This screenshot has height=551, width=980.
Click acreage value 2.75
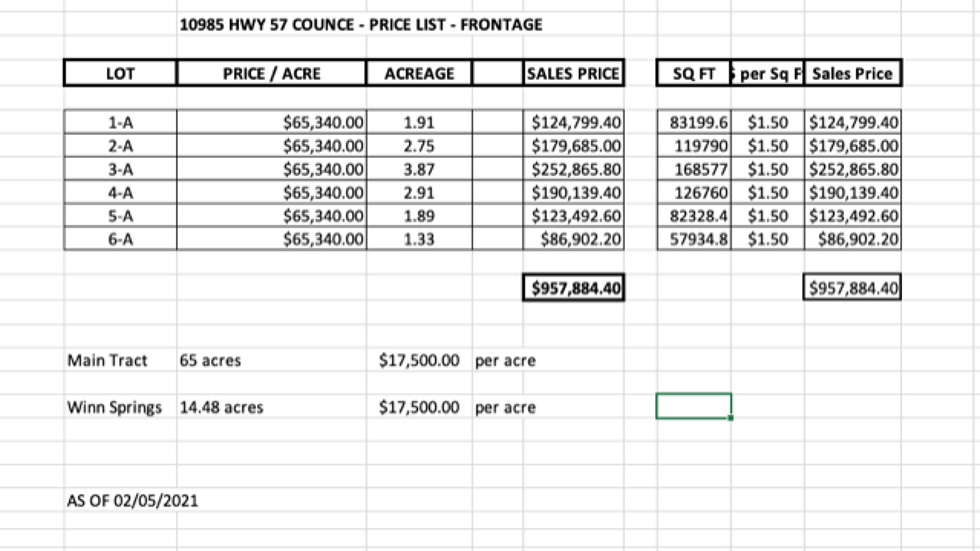click(419, 146)
